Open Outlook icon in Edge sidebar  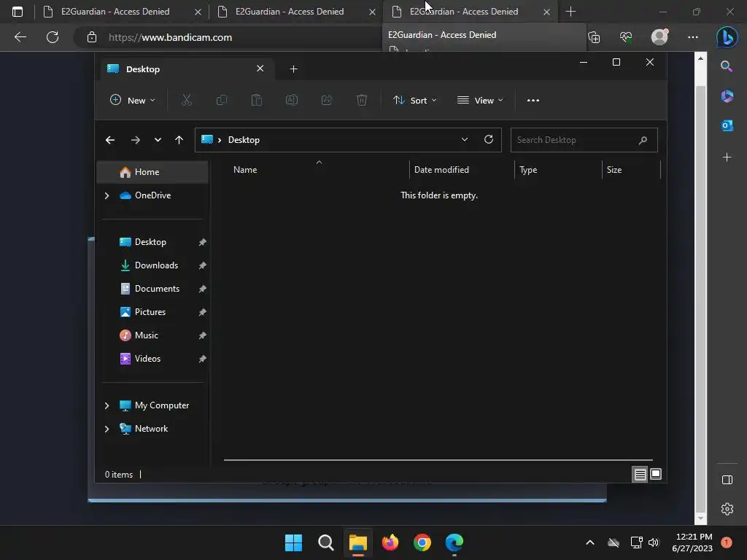pos(727,125)
